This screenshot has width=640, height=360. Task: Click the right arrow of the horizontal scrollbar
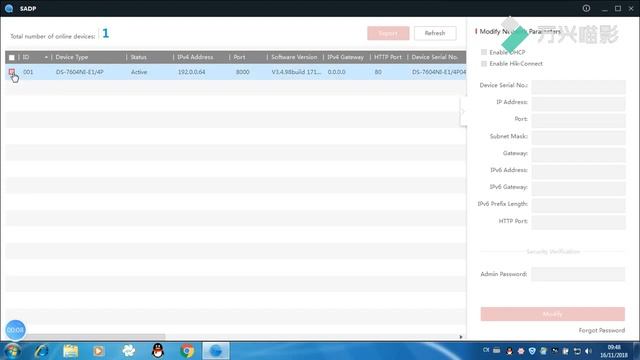(x=461, y=337)
